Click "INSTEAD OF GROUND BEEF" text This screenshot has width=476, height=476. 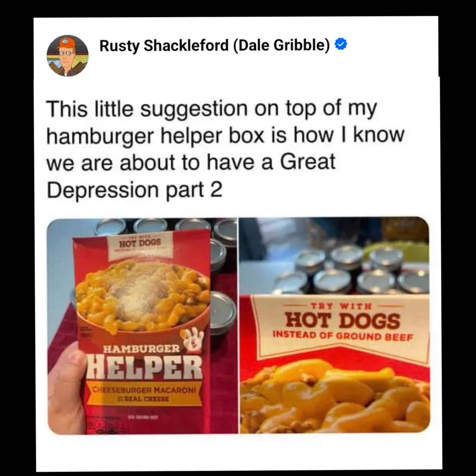(x=344, y=336)
